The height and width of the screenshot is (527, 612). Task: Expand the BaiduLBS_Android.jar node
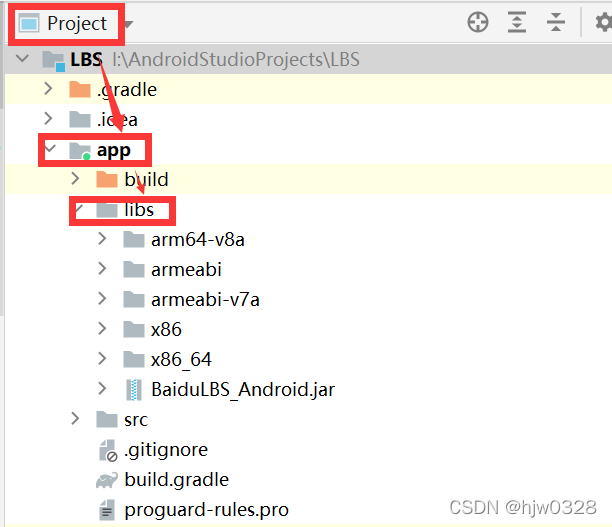[102, 389]
